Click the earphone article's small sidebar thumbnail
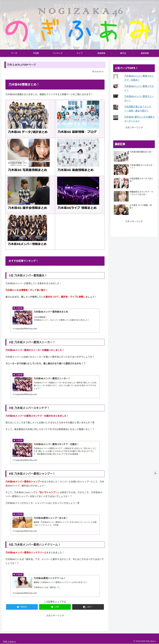 point(116,86)
